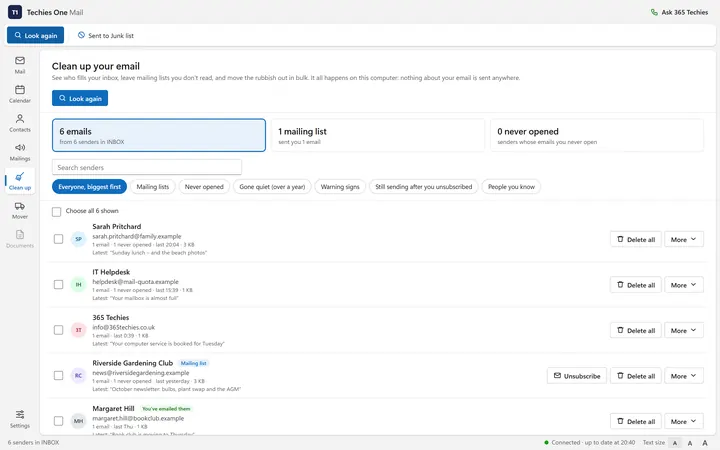Expand More menu for IT Helpdesk
Screen dimensions: 720x450
[683, 285]
